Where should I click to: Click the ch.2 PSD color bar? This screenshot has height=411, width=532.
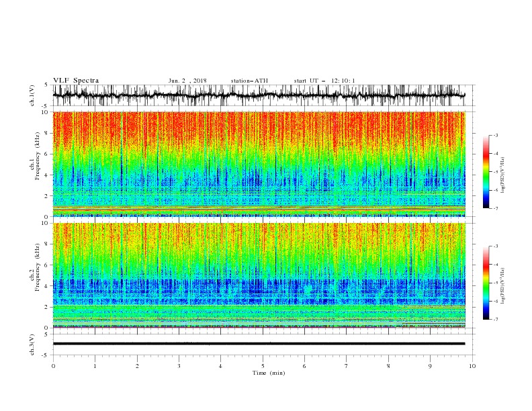tap(486, 283)
